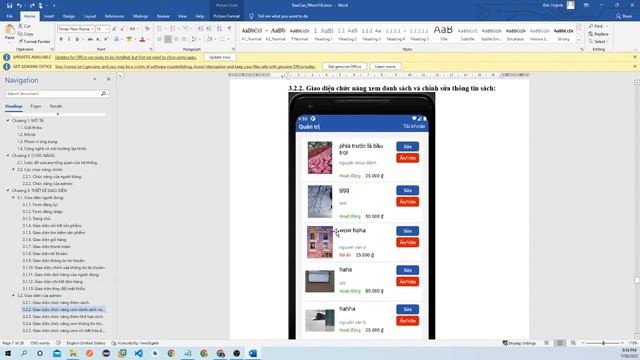The image size is (640, 360).
Task: Align the paragraph to the left
Action: tap(160, 39)
